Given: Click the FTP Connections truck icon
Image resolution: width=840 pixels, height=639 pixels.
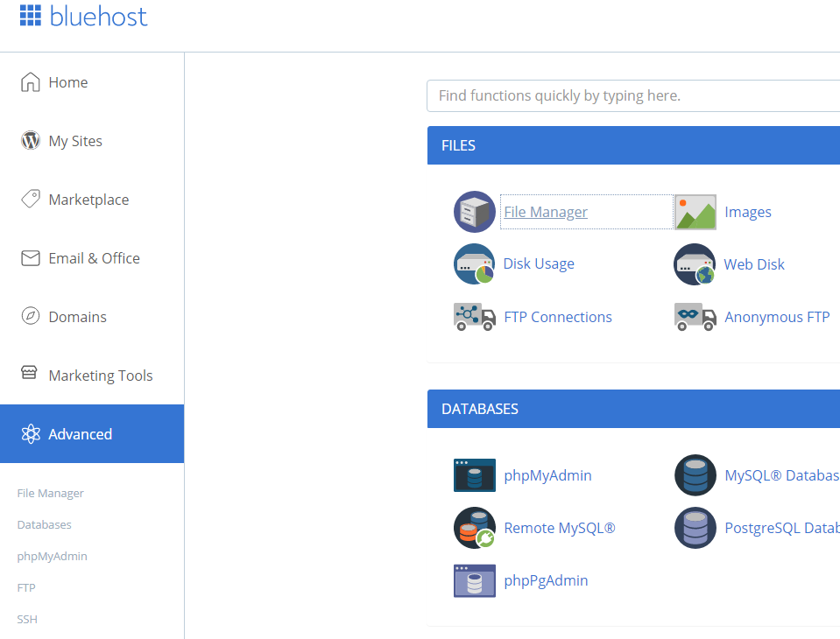Looking at the screenshot, I should pyautogui.click(x=475, y=317).
